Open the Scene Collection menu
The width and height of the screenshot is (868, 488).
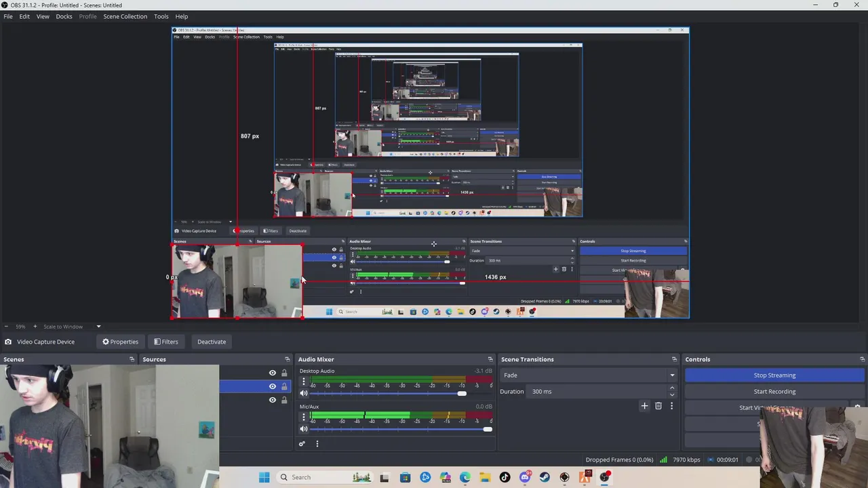(125, 16)
